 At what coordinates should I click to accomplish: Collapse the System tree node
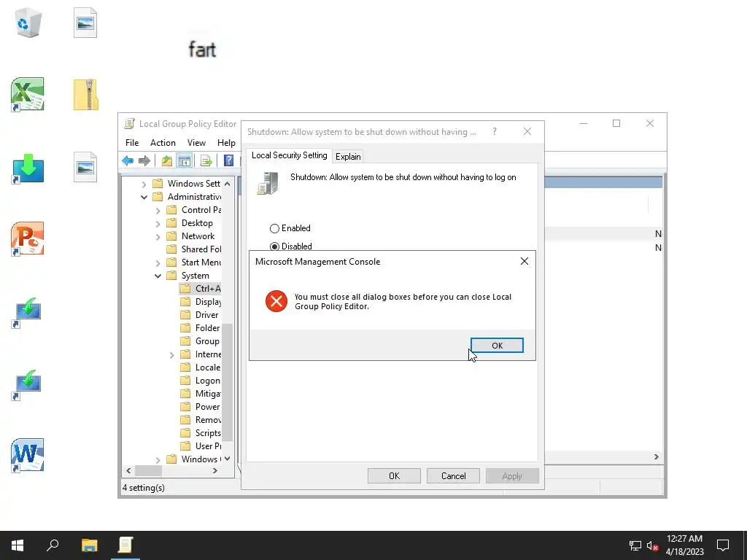coord(158,276)
